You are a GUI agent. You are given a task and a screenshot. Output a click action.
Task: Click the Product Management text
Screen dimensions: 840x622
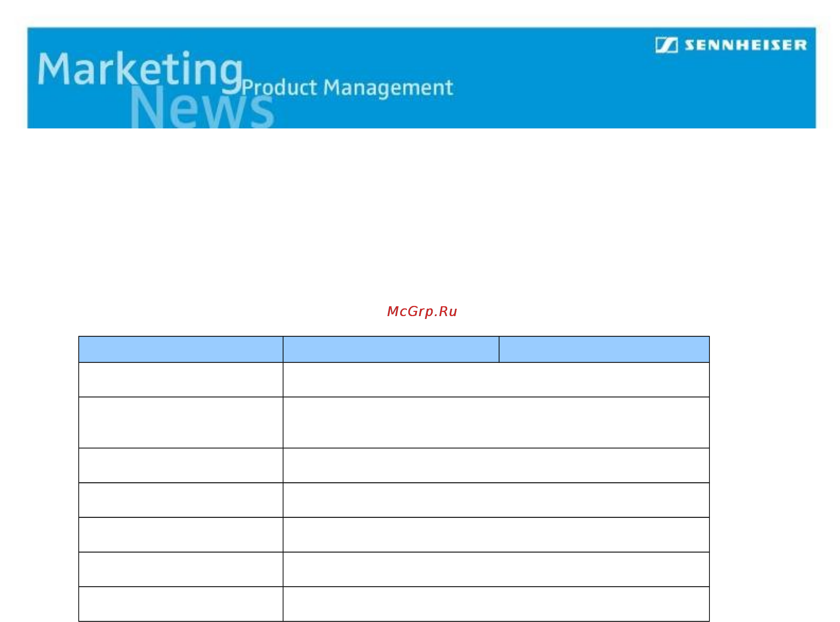347,88
